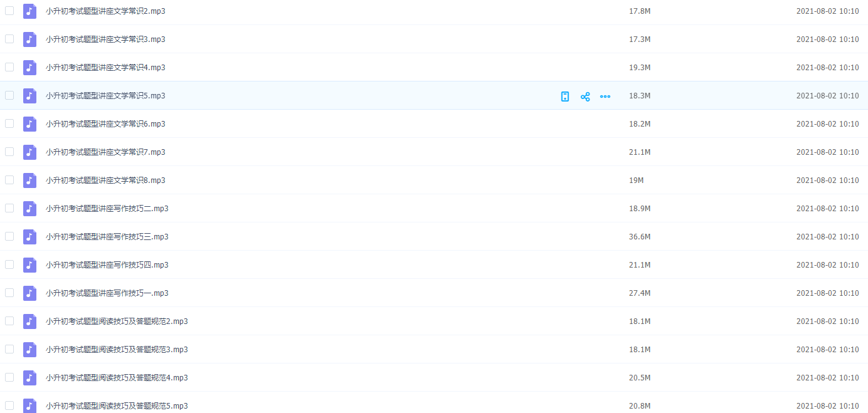Click the modified date of 文学常识2.mp3

(x=827, y=11)
